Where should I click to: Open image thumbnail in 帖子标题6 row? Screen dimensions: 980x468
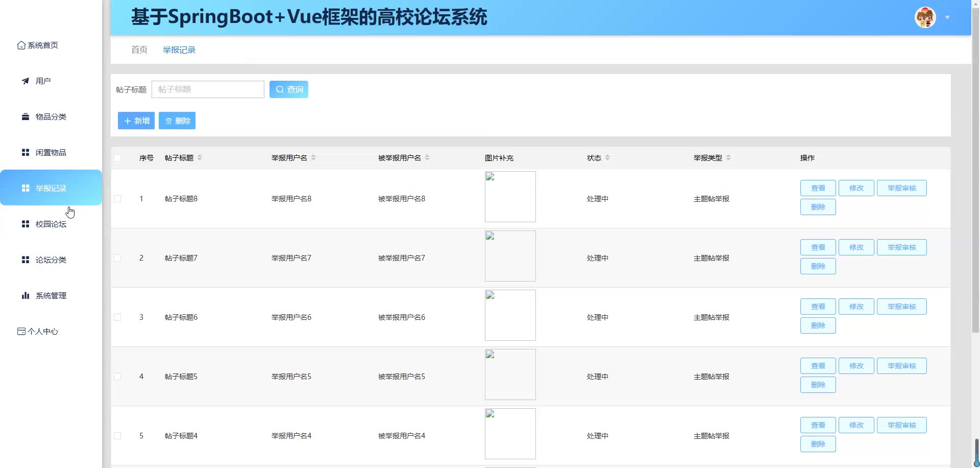(x=510, y=315)
